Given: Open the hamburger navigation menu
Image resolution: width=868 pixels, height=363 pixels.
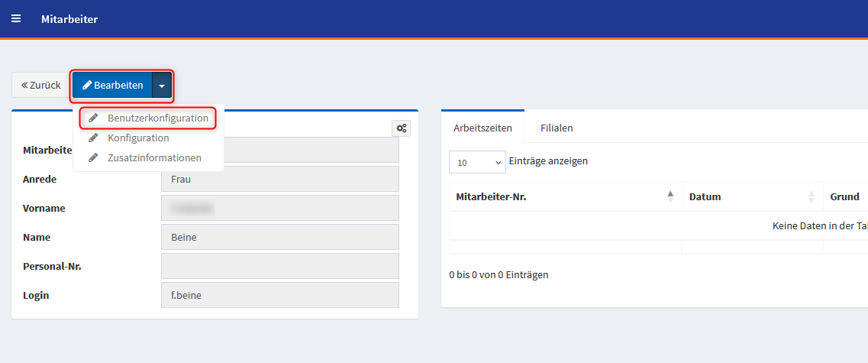Looking at the screenshot, I should (x=16, y=19).
